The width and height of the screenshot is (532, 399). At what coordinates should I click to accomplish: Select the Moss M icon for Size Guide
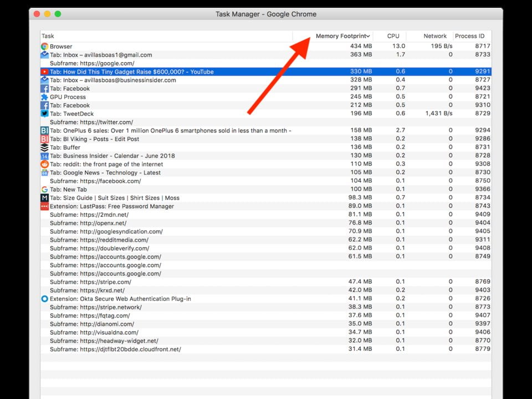click(44, 198)
